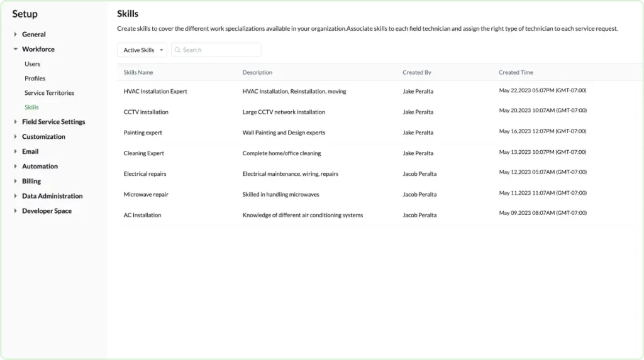
Task: Open the HVAC Installation Expert skill
Action: point(155,92)
